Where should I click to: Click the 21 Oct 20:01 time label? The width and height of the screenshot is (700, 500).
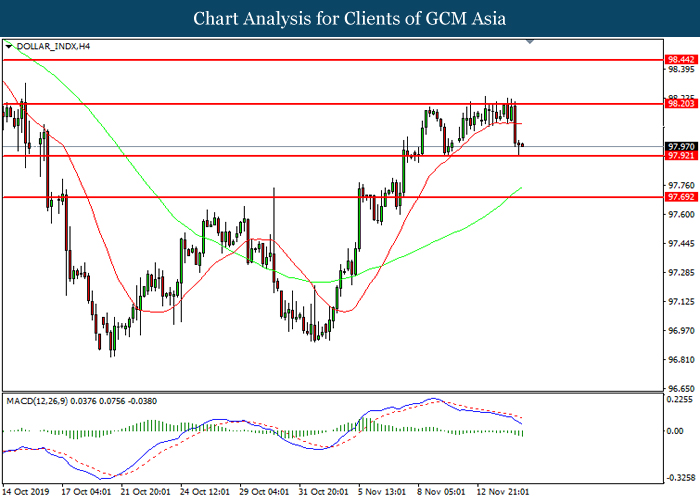coord(144,492)
